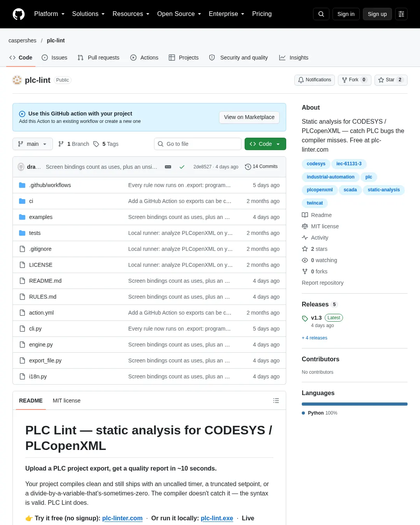Open 0 watching link
Screen dimensions: 420x525
click(320, 260)
